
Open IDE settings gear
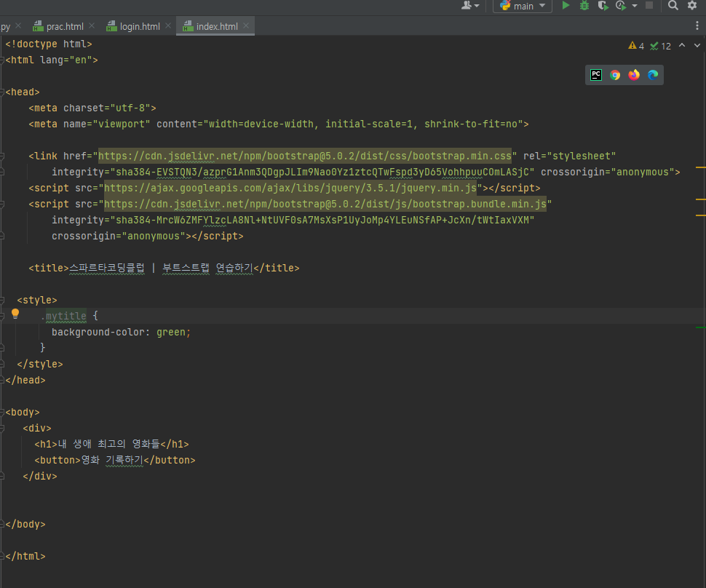tap(692, 5)
